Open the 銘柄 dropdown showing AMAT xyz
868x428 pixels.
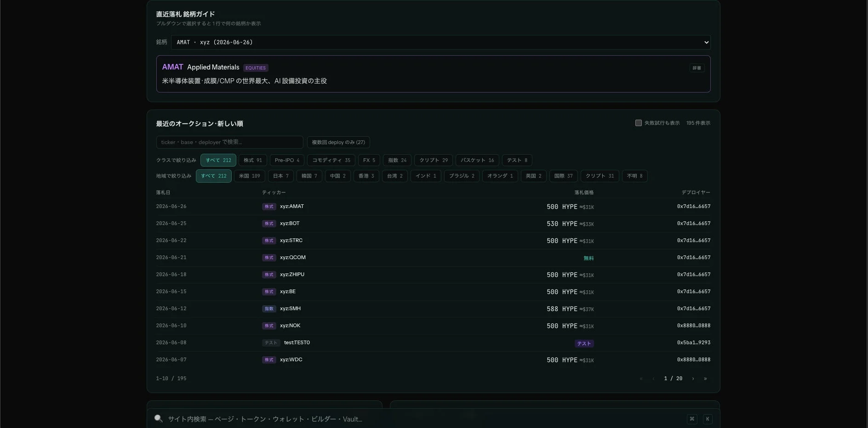(x=440, y=42)
